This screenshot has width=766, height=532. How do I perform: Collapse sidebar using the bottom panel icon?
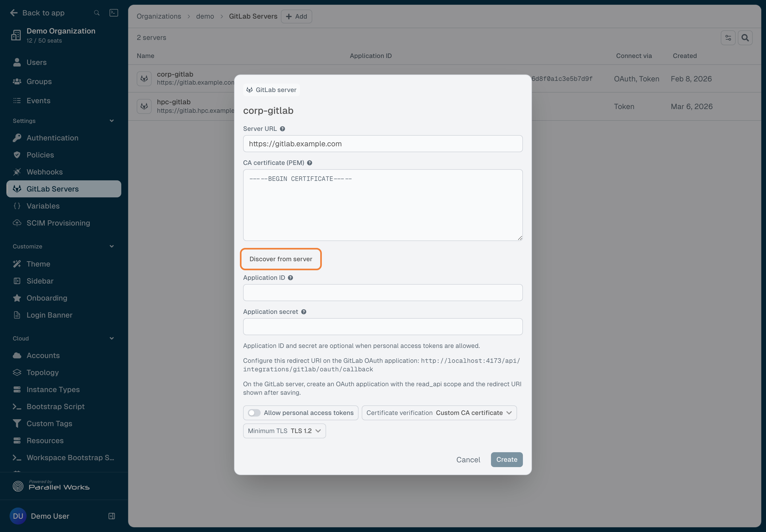pos(112,516)
